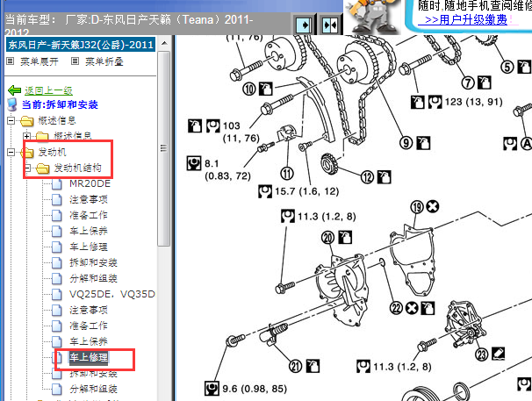Click torque icon beside 103 value

(213, 125)
